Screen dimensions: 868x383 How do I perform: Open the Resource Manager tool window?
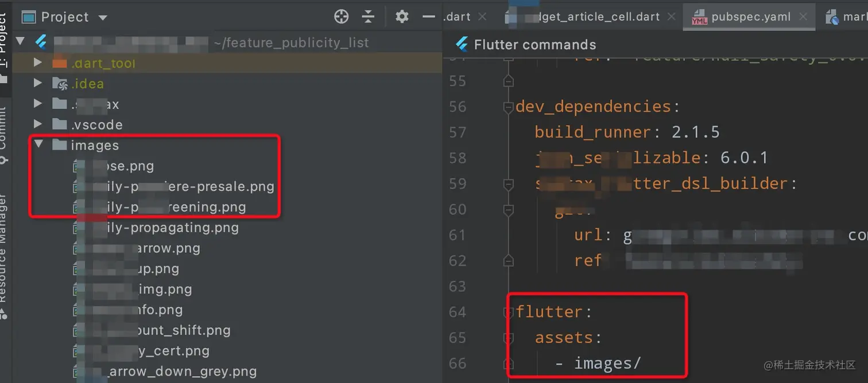point(3,255)
